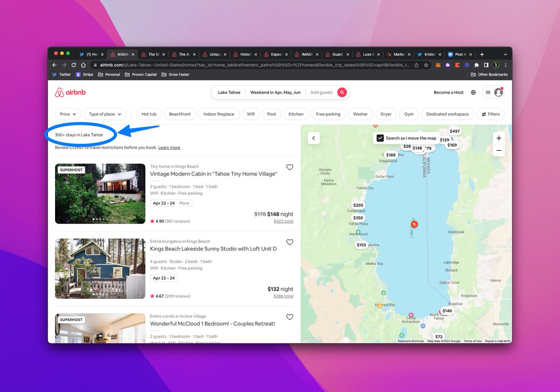The image size is (560, 392).
Task: Switch to the Guard browser tab
Action: click(x=337, y=54)
